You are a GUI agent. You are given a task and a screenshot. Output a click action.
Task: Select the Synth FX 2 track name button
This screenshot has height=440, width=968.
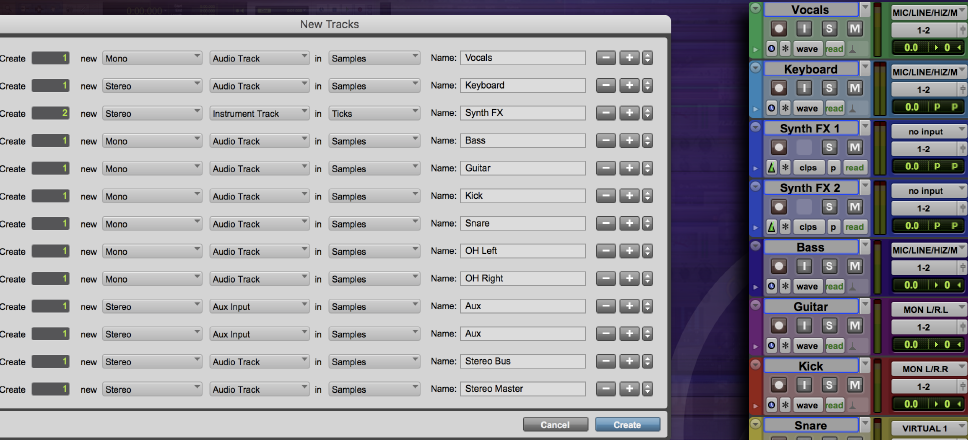pos(811,188)
